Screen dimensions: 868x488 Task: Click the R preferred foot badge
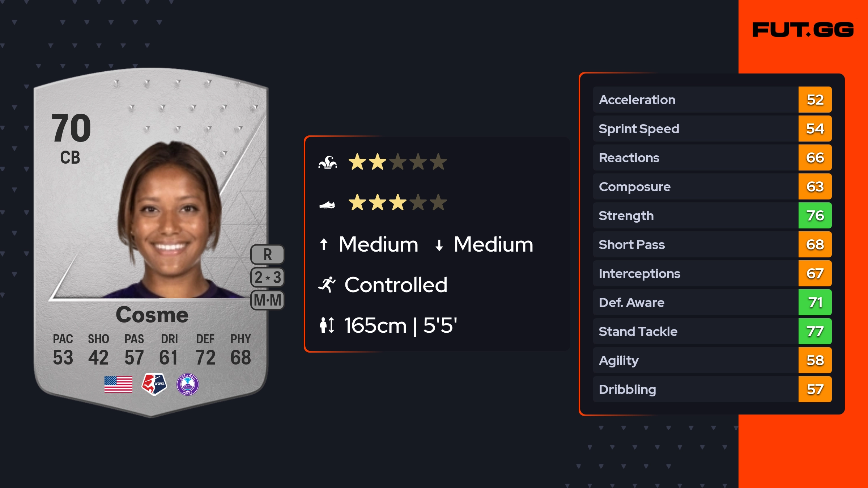pos(267,254)
